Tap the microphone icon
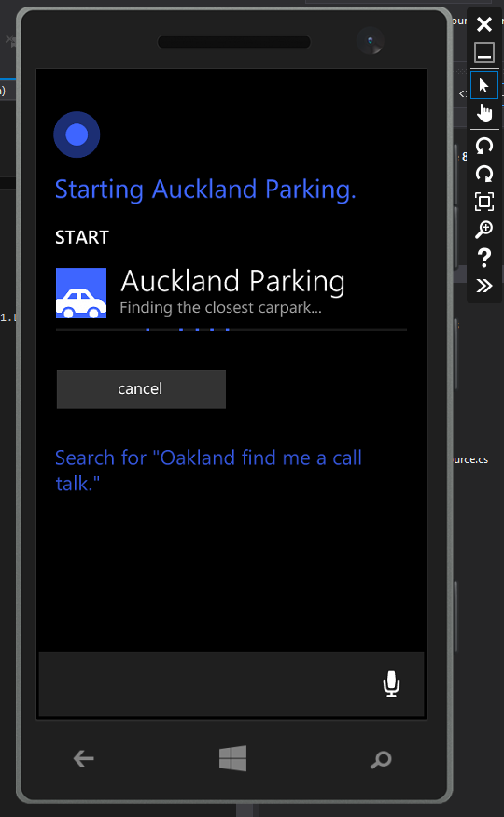 click(x=391, y=684)
